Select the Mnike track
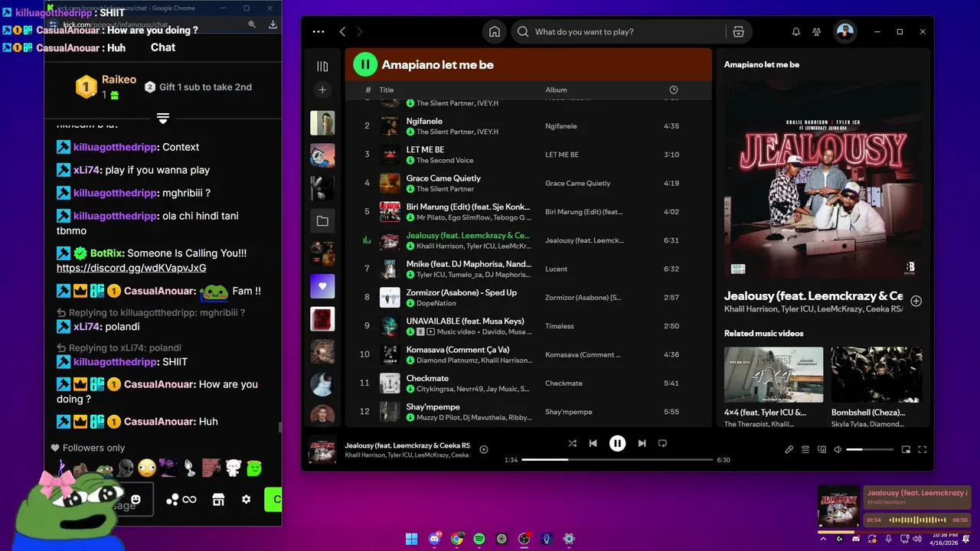Image resolution: width=980 pixels, height=551 pixels. (x=528, y=269)
